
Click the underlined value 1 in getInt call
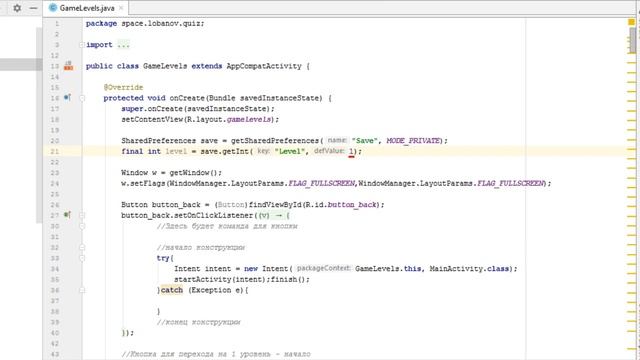click(351, 151)
